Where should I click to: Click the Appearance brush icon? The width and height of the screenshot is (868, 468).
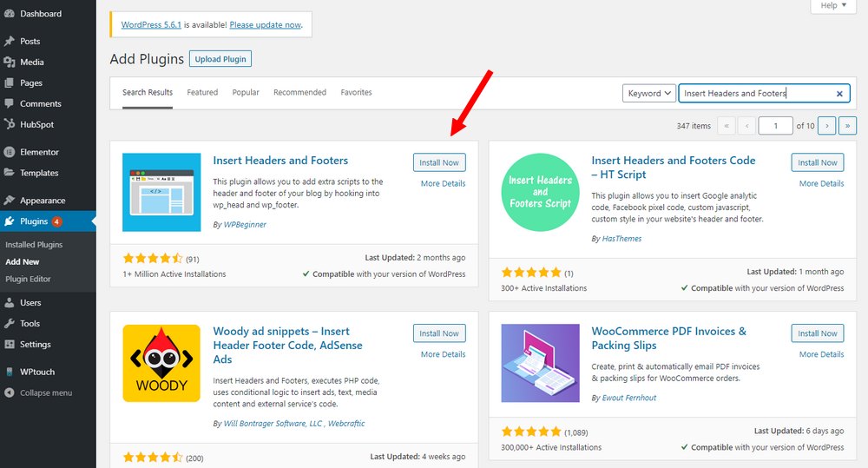(x=10, y=201)
